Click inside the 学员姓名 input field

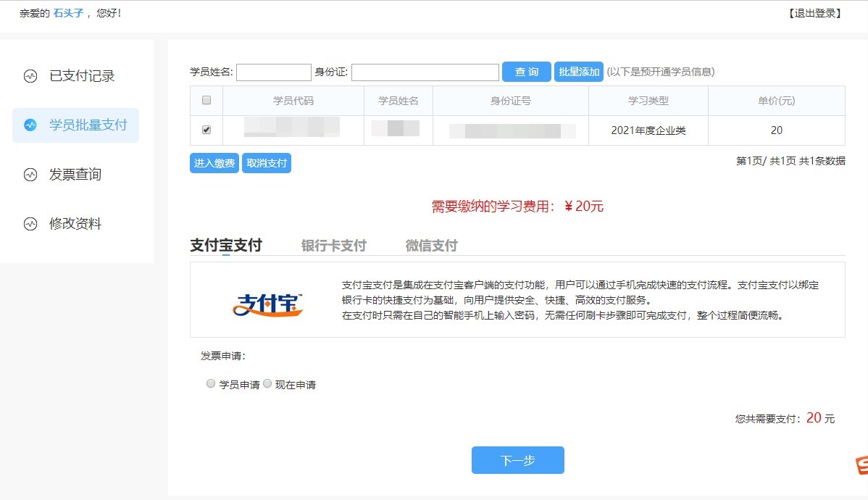(x=273, y=72)
